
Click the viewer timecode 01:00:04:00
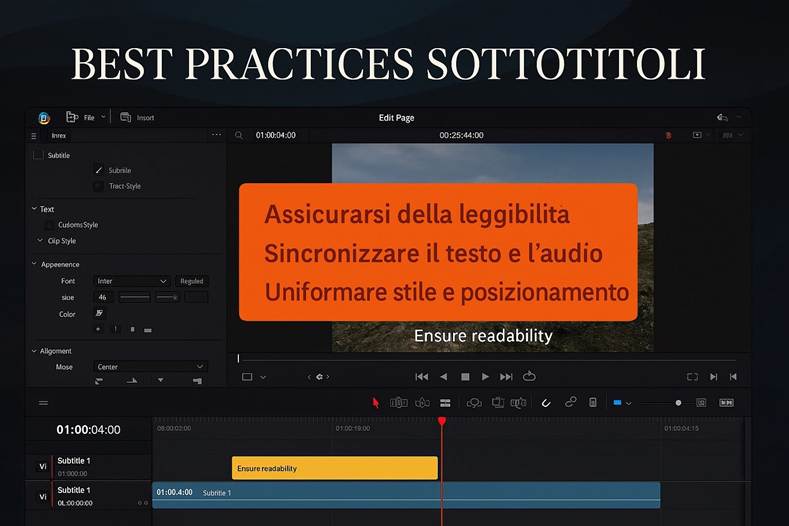point(276,135)
